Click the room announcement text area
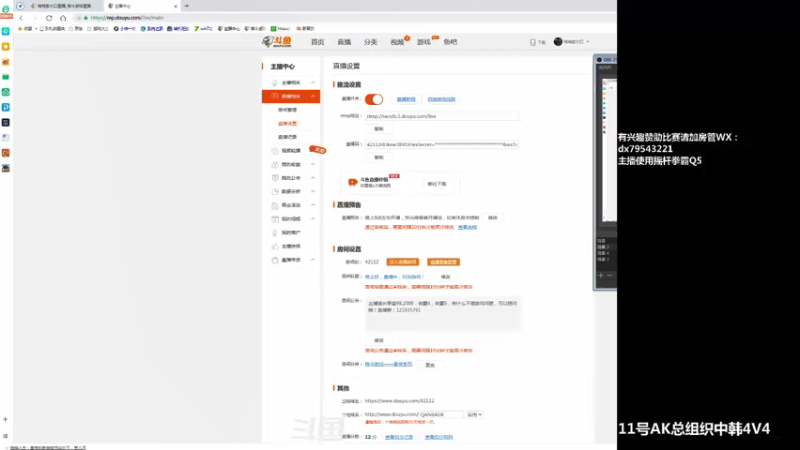The width and height of the screenshot is (800, 450). [443, 314]
